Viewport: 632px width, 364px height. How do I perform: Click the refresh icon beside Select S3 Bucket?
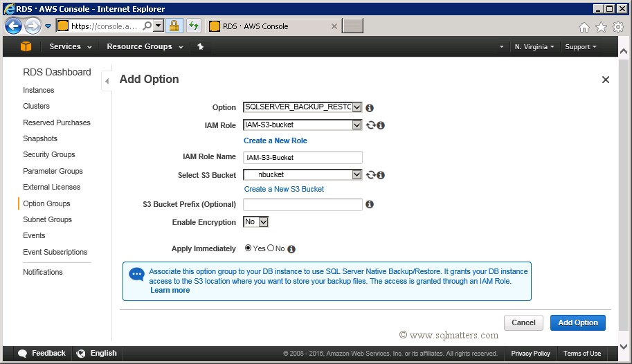click(x=371, y=175)
